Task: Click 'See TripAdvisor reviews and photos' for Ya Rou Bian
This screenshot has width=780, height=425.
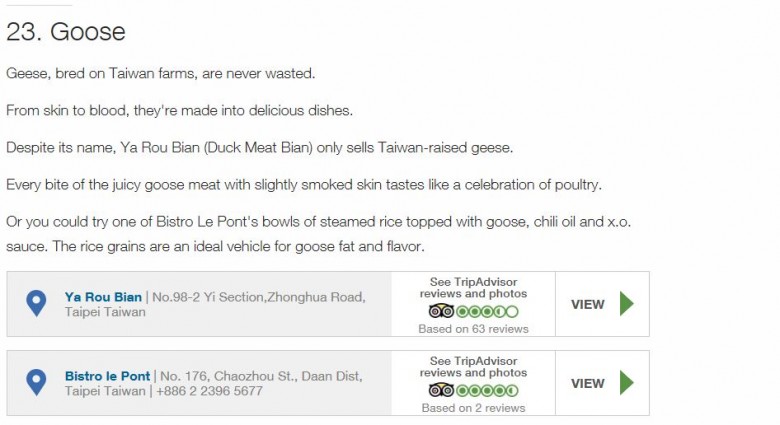Action: coord(474,288)
